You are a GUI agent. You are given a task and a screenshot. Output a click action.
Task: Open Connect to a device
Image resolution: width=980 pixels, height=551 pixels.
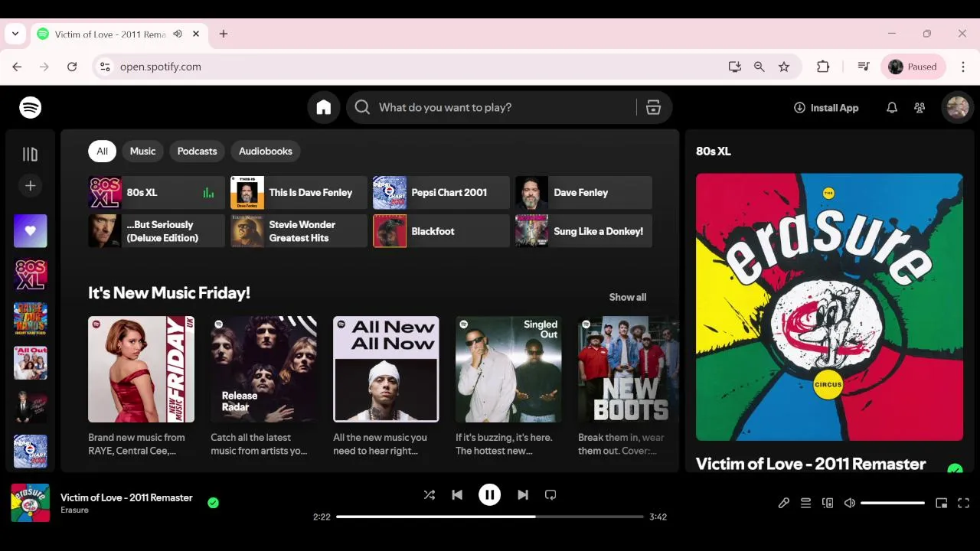(828, 503)
